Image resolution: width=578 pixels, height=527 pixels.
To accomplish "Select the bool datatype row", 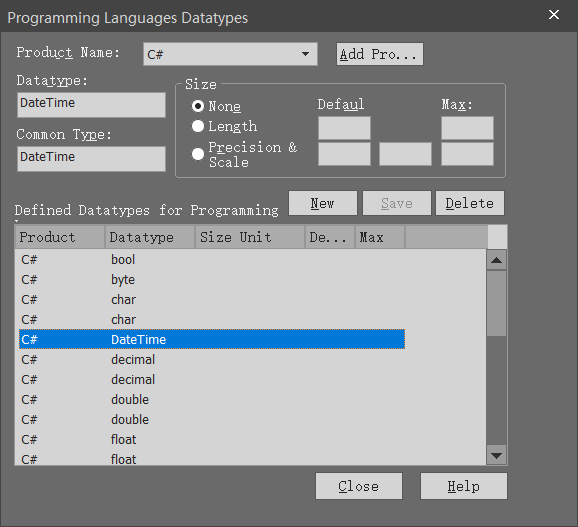I will tap(212, 260).
